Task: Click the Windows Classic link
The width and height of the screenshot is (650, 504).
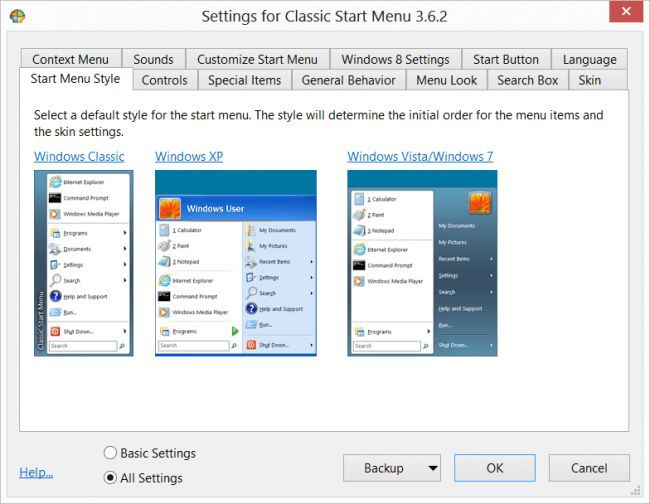Action: pos(79,157)
